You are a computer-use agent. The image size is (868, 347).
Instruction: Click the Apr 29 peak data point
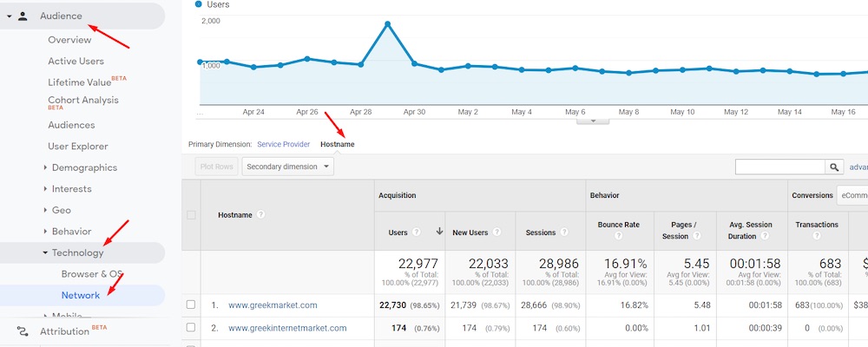point(387,23)
